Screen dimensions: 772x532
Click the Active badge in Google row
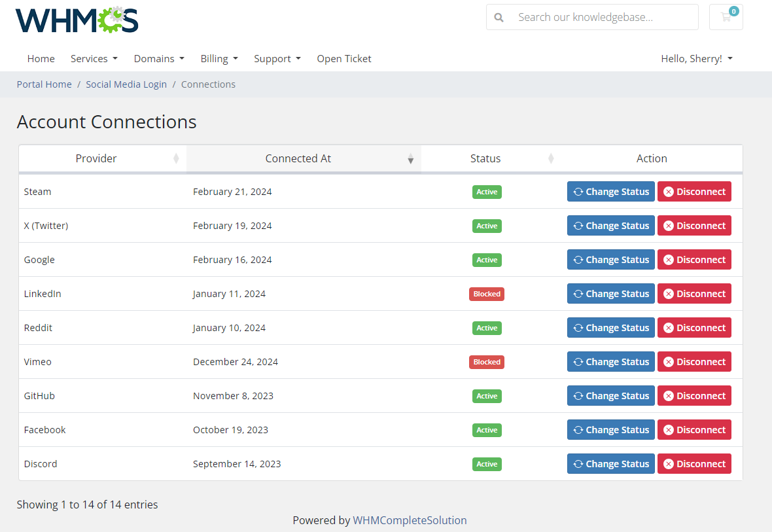click(x=487, y=260)
